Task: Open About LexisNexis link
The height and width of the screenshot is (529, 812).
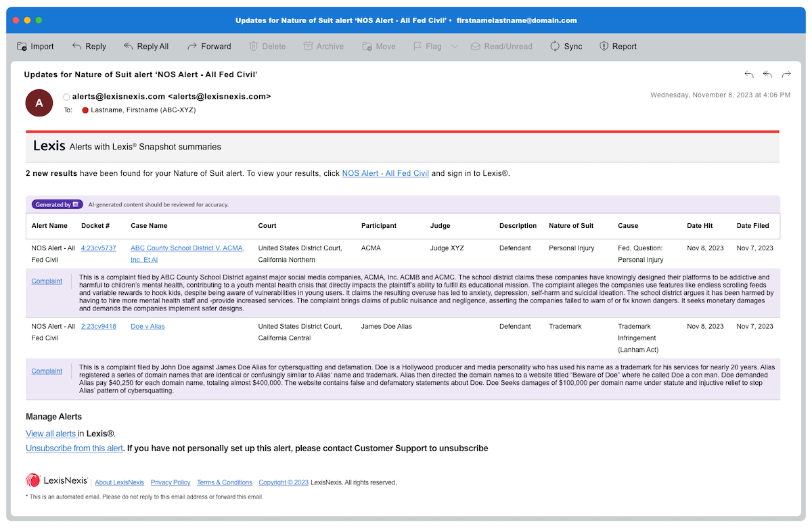Action: click(x=120, y=483)
